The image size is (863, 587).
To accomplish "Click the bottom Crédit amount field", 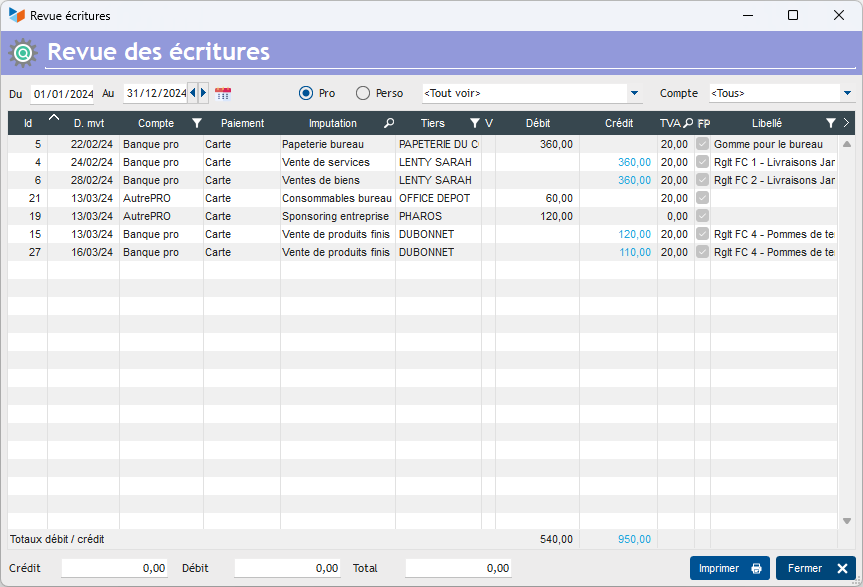I will click(x=114, y=568).
